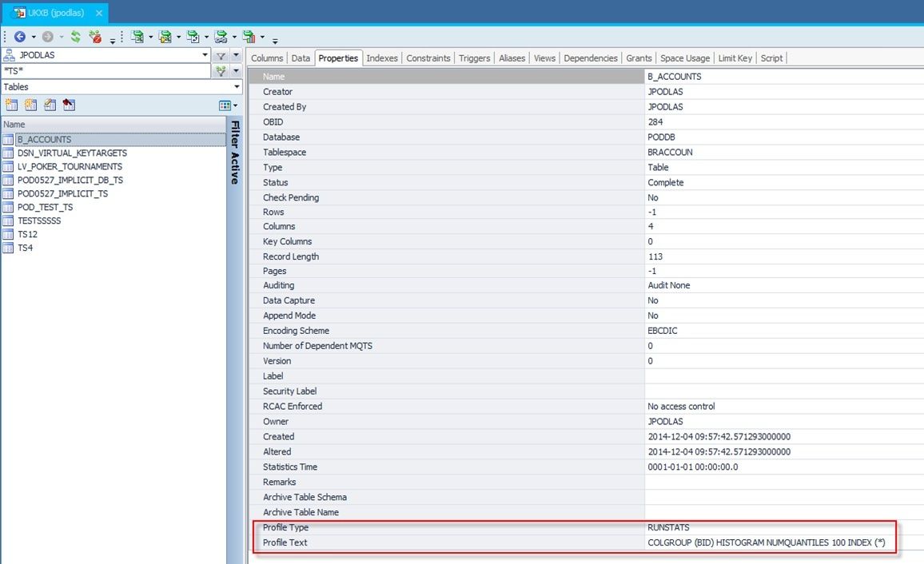Click the first green-arrow table export icon
The image size is (924, 564).
tap(137, 37)
